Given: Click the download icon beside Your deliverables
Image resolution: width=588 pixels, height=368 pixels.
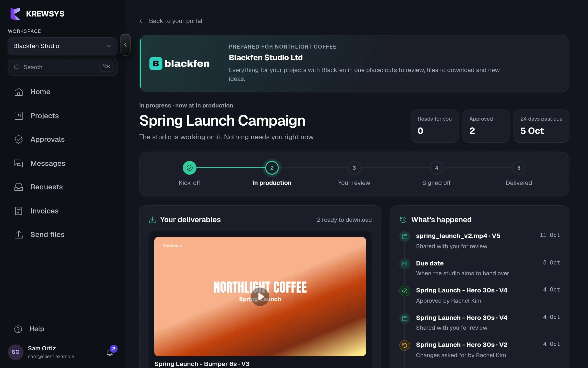Looking at the screenshot, I should click(x=152, y=220).
